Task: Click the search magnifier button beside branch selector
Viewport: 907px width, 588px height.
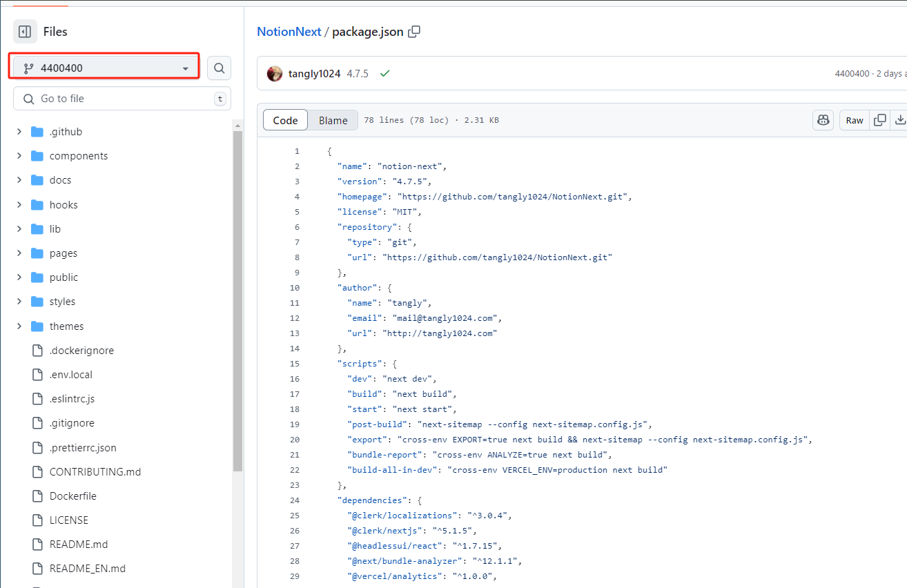Action: click(219, 68)
